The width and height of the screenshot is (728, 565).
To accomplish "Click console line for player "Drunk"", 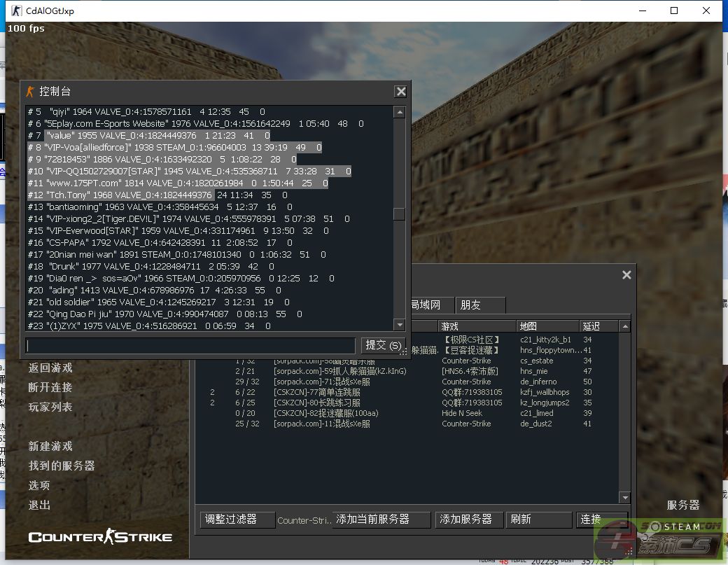I will [151, 267].
